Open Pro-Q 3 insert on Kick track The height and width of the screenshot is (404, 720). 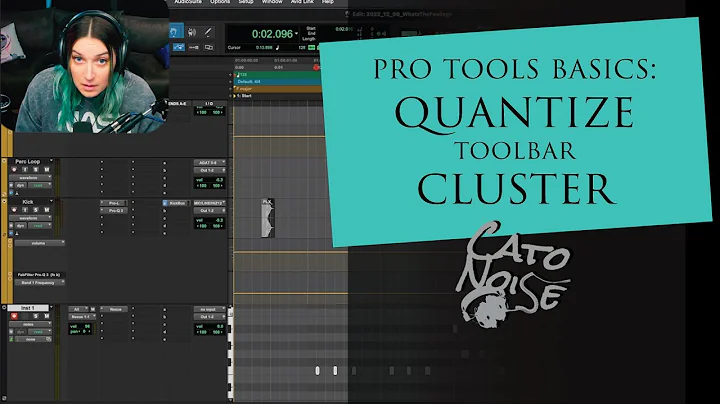click(x=114, y=210)
